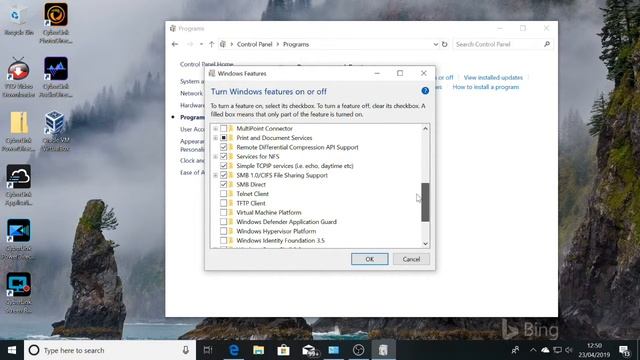This screenshot has width=640, height=360.
Task: Open File Explorer from the taskbar
Action: click(x=258, y=350)
